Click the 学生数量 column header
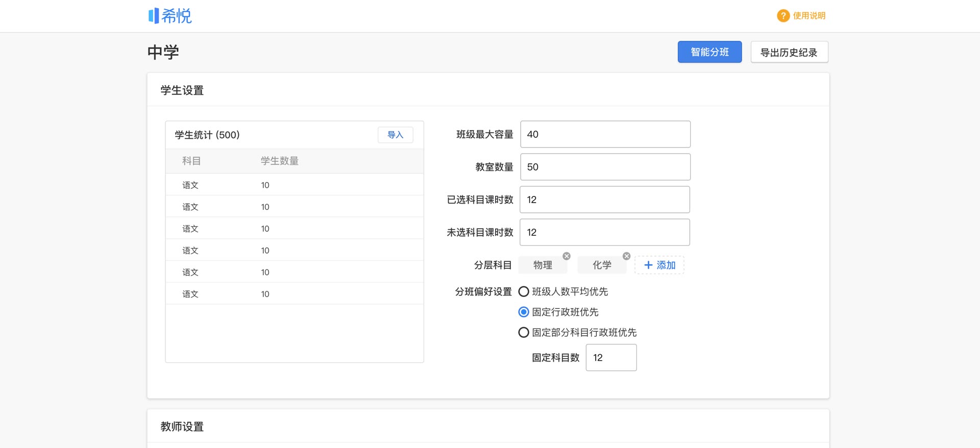This screenshot has height=448, width=980. [279, 161]
